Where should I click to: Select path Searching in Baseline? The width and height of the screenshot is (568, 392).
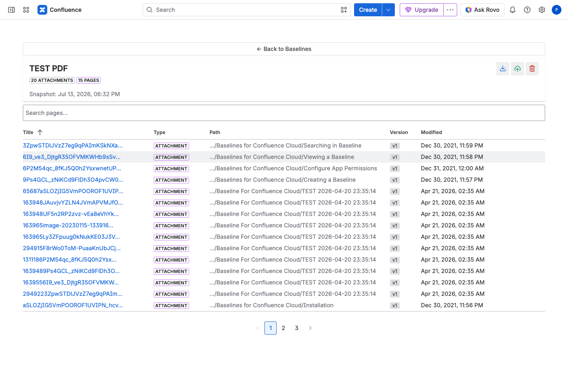[x=286, y=145]
